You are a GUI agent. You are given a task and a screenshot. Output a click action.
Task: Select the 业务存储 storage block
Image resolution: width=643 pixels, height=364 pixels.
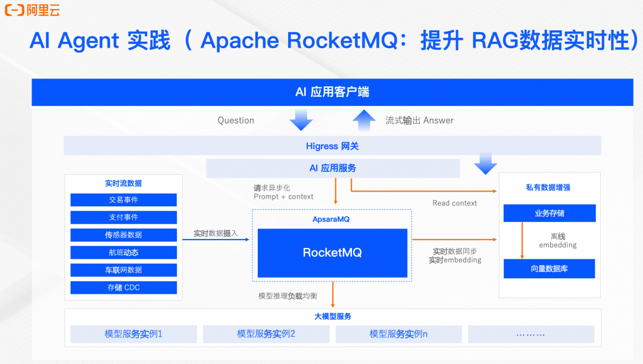click(549, 213)
